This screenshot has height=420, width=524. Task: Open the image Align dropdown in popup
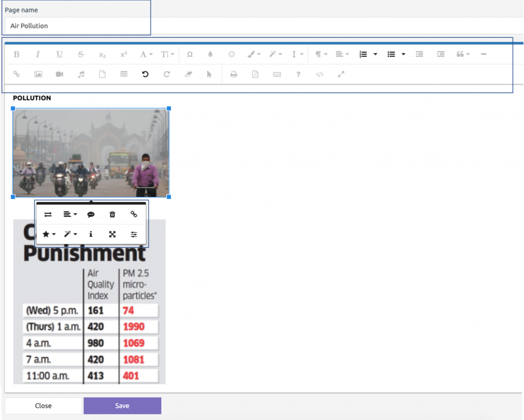coord(70,215)
